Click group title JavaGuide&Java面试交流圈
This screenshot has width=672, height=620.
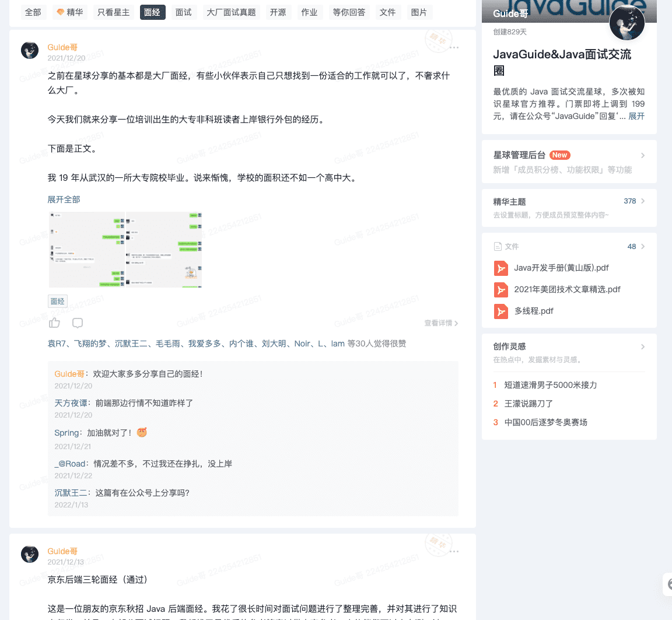[562, 62]
